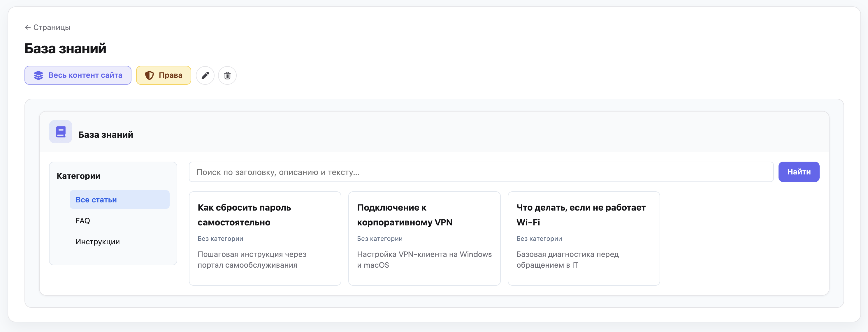The width and height of the screenshot is (868, 332).
Task: Select the Все статьи category
Action: point(120,199)
